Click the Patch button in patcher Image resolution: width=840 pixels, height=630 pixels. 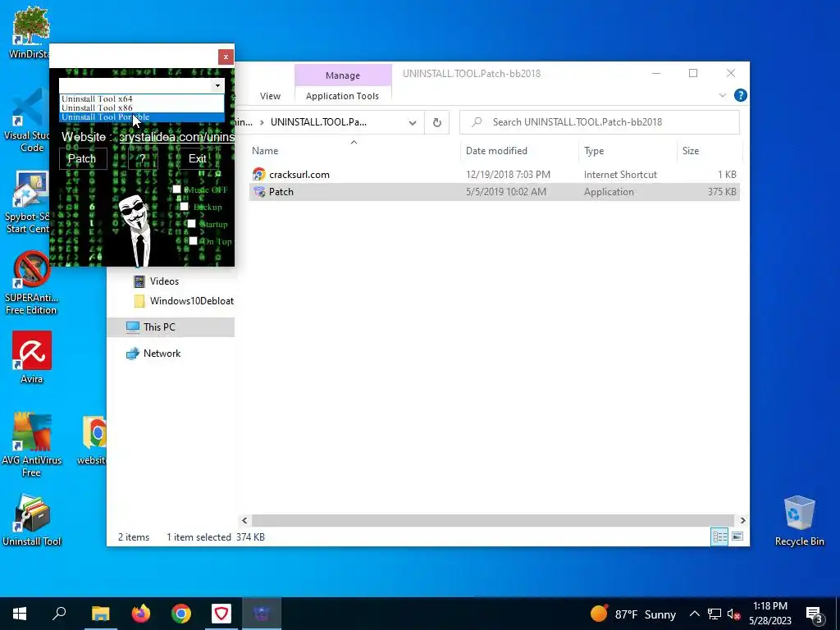pyautogui.click(x=82, y=158)
